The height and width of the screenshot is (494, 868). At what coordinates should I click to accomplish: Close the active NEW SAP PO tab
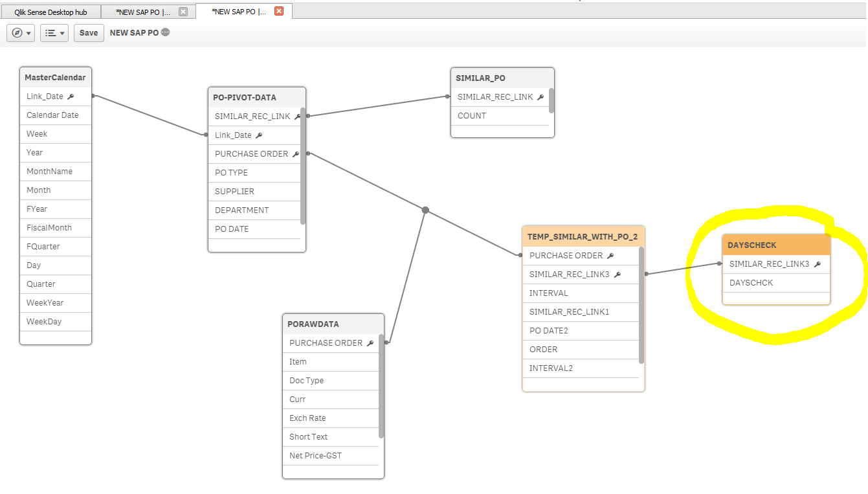coord(279,11)
